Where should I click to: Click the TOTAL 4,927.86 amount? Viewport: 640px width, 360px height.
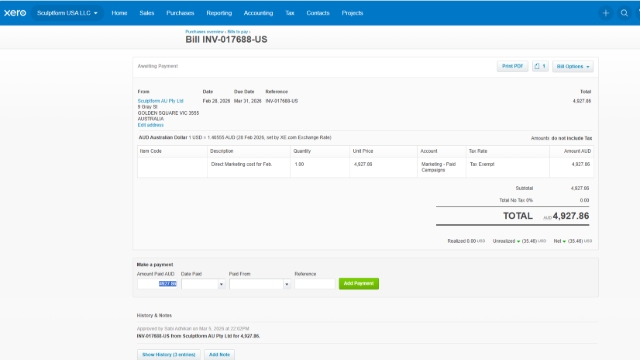point(571,216)
